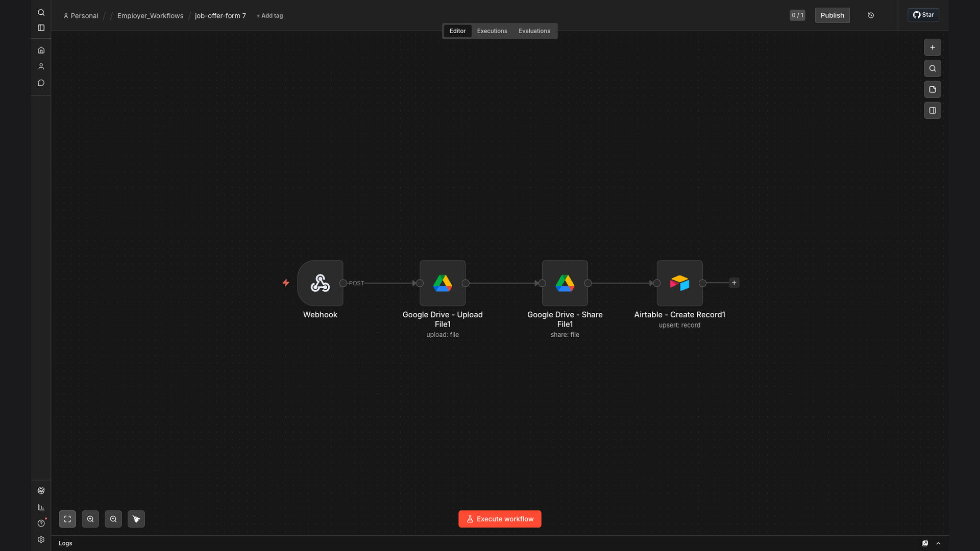The height and width of the screenshot is (551, 980).
Task: Open Employer_Workflows breadcrumb folder
Action: (150, 16)
